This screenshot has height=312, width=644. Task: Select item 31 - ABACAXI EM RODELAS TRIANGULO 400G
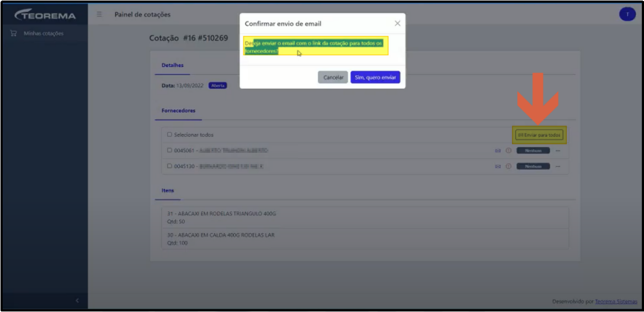365,217
